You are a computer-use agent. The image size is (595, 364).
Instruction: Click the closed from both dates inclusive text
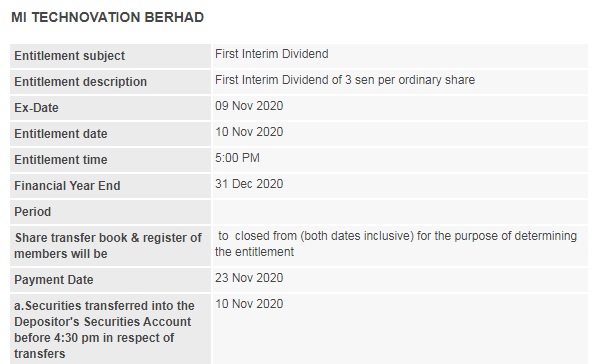[324, 236]
